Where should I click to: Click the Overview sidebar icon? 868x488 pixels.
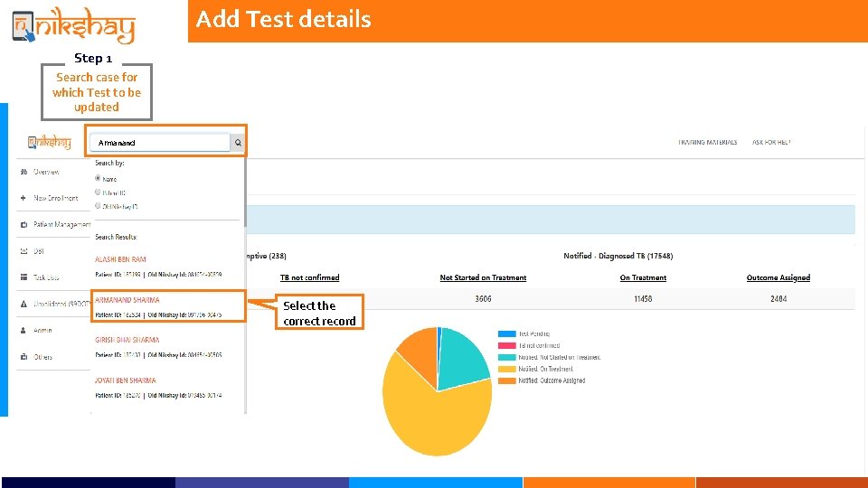(24, 172)
